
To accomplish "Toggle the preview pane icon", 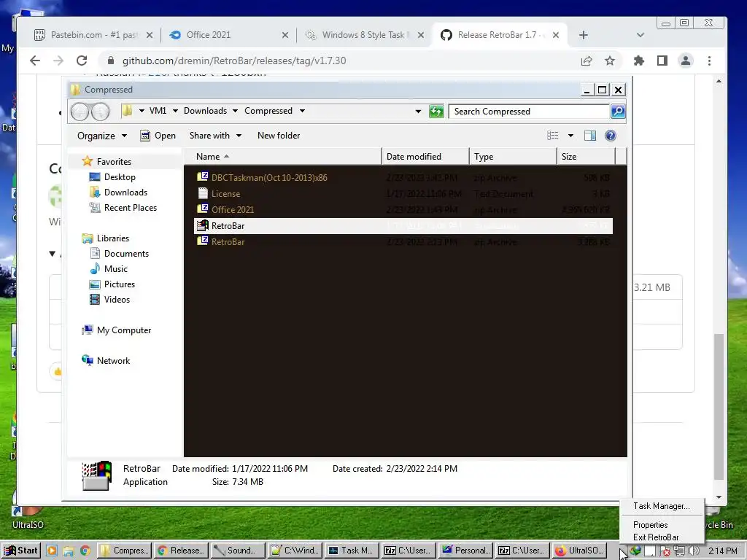I will [589, 136].
